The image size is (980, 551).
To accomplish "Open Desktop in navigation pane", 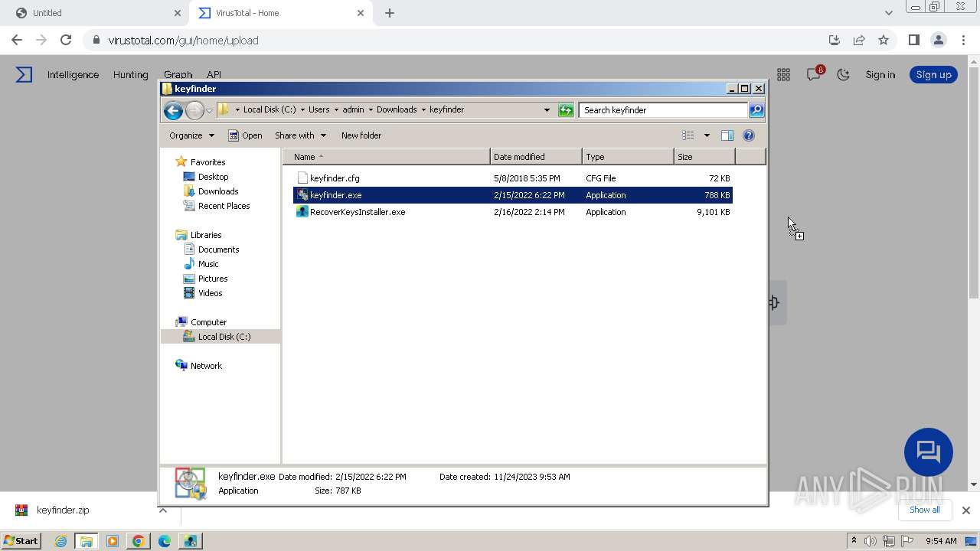I will click(x=213, y=177).
